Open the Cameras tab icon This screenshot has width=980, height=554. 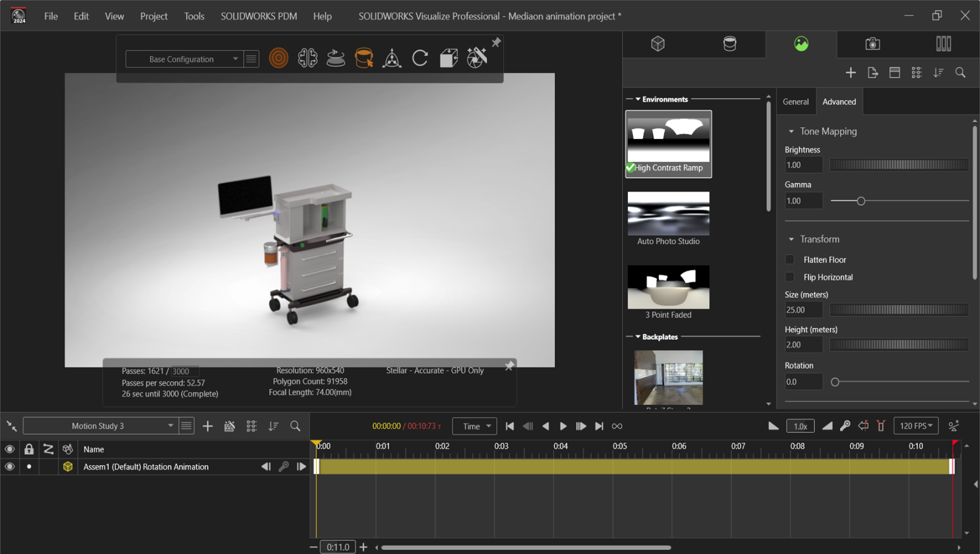coord(872,44)
